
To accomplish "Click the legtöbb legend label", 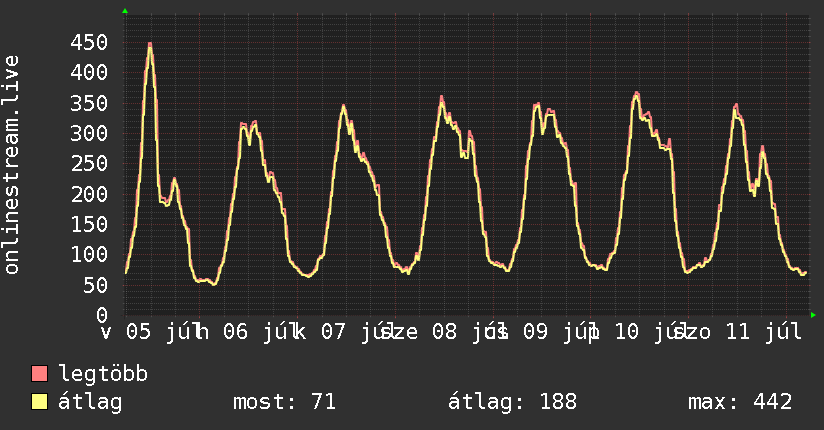I will click(x=103, y=374).
